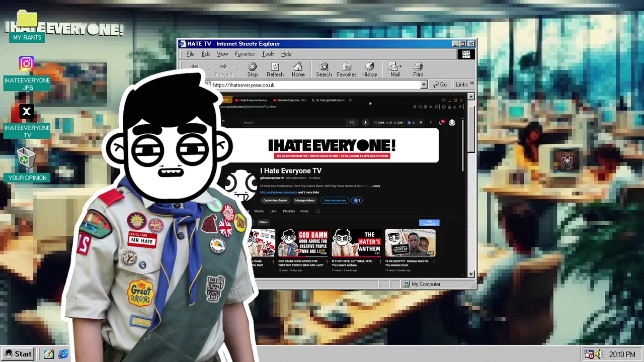
Task: Click the Internet Explorer taskbar quick-launch icon
Action: coord(63,354)
